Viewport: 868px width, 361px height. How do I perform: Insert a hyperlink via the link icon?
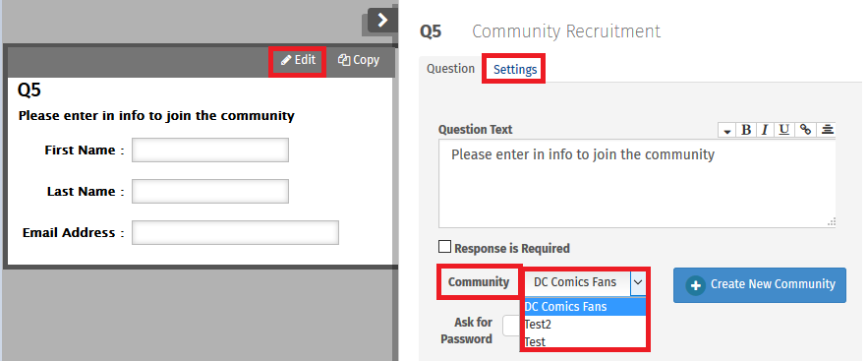point(805,130)
